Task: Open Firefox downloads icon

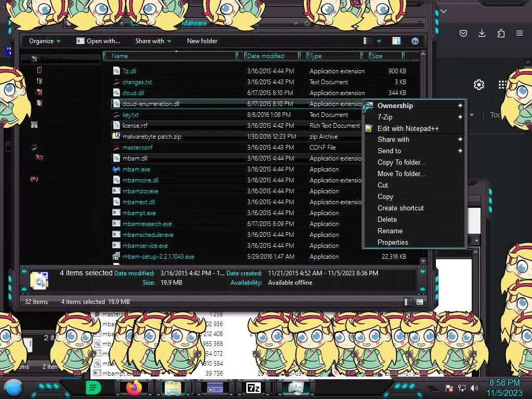Action: pyautogui.click(x=482, y=33)
